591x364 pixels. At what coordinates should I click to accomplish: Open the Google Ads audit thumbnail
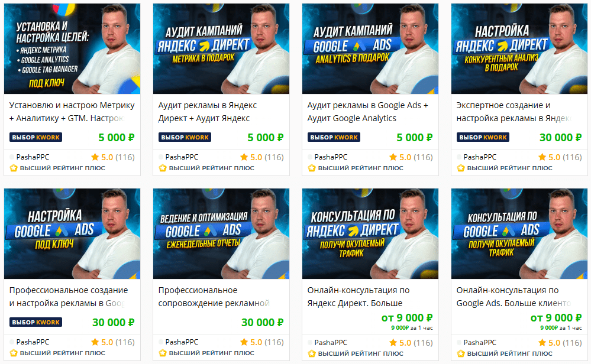pyautogui.click(x=370, y=48)
